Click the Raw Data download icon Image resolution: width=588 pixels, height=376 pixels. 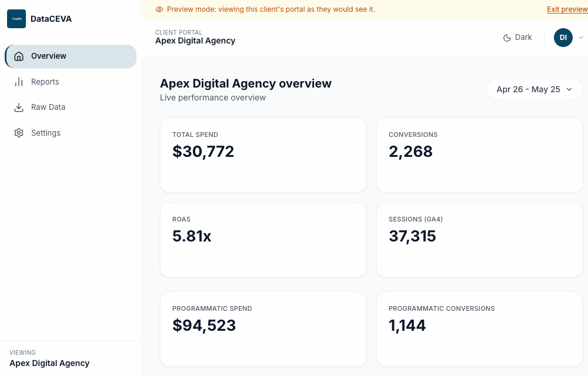(19, 108)
